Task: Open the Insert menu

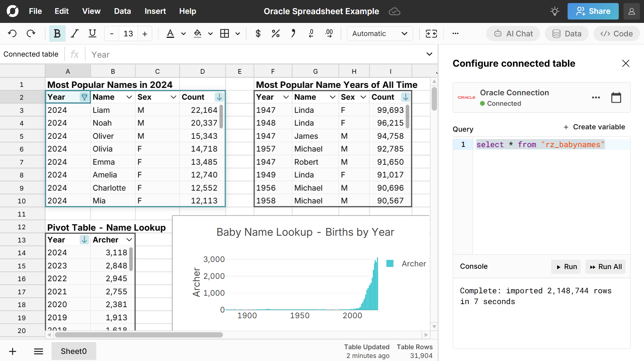Action: (x=155, y=11)
